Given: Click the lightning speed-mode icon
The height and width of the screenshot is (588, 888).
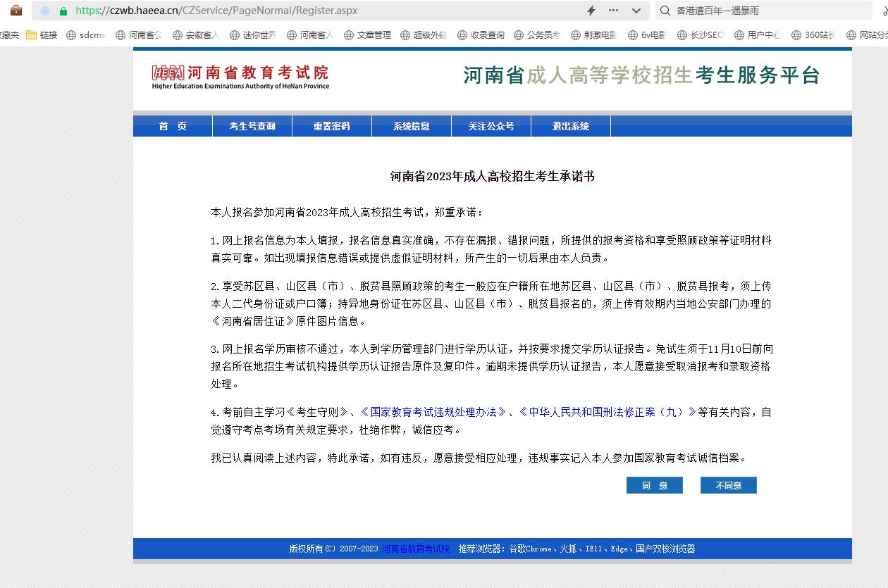Looking at the screenshot, I should tap(591, 11).
